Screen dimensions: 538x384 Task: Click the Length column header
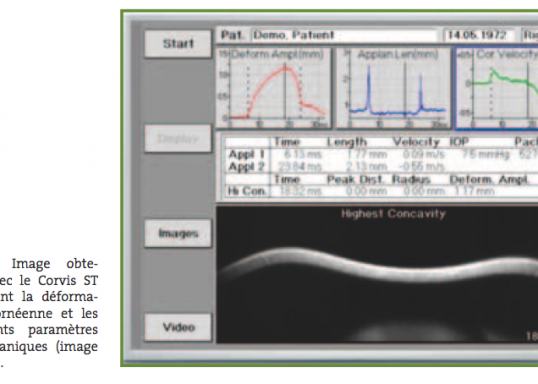pyautogui.click(x=347, y=142)
